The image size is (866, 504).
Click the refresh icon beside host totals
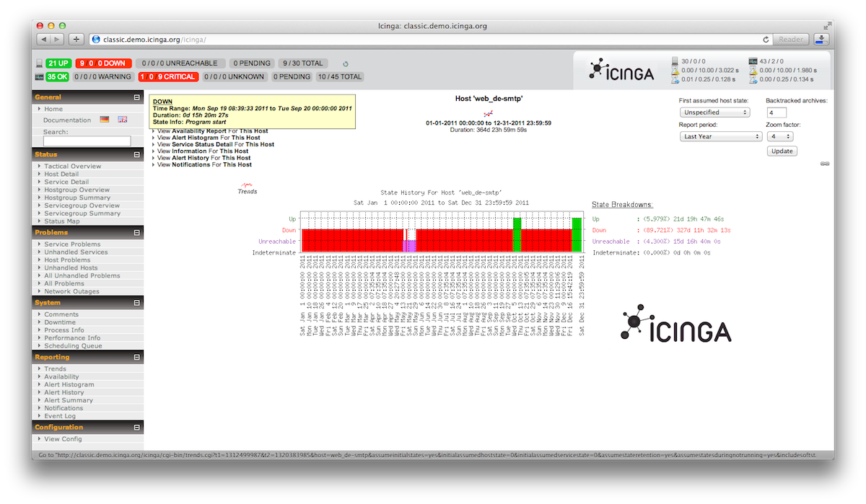346,64
